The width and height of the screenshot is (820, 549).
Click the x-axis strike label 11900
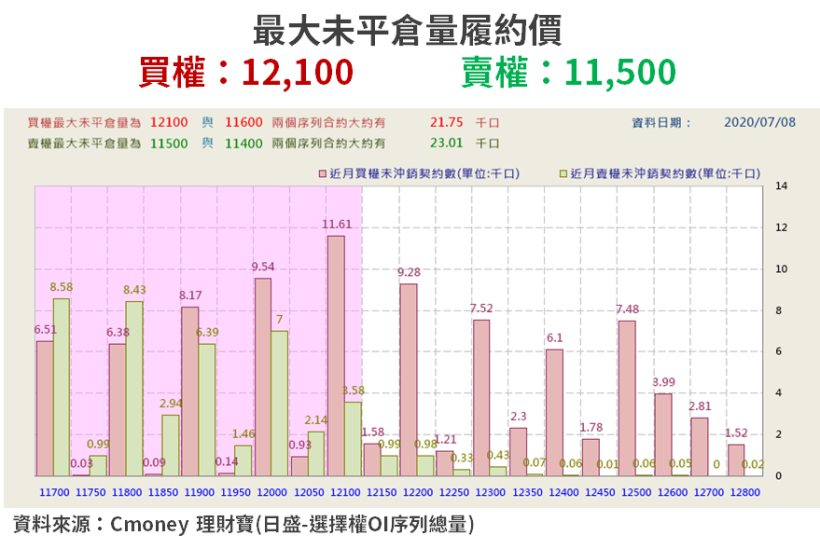[x=199, y=493]
